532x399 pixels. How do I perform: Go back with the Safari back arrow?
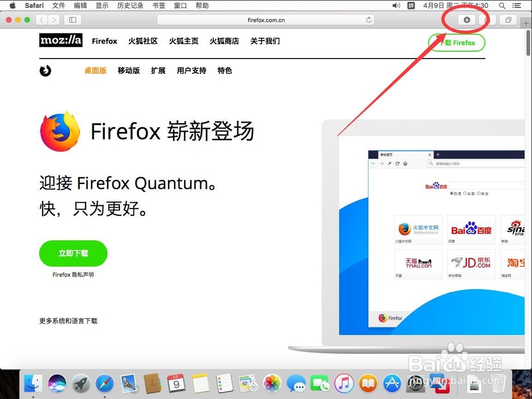41,20
